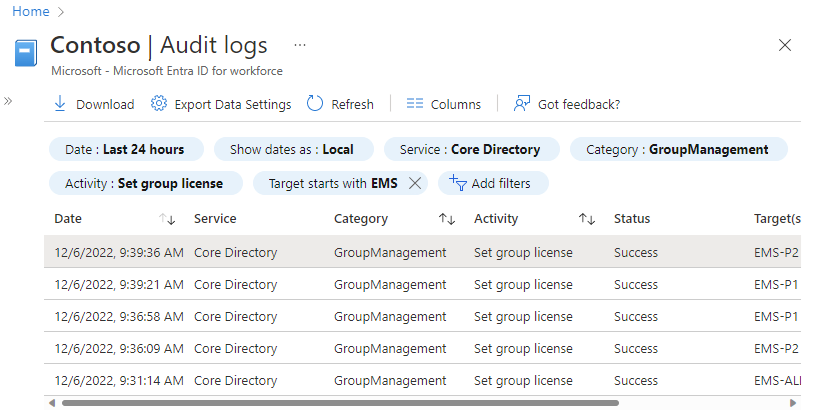This screenshot has width=816, height=418.
Task: Open the Date Last 24 hours filter
Action: click(125, 149)
